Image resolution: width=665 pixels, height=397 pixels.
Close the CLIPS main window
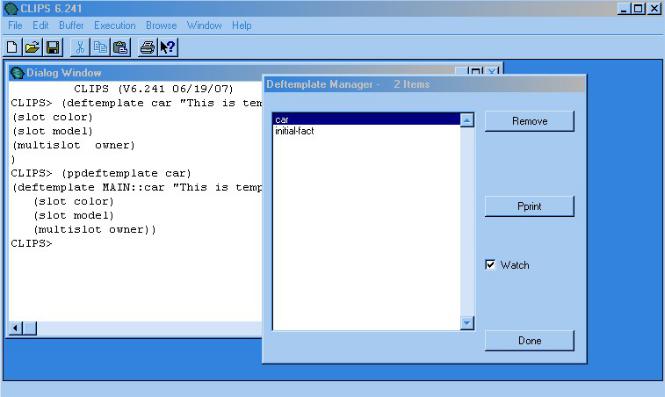654,8
